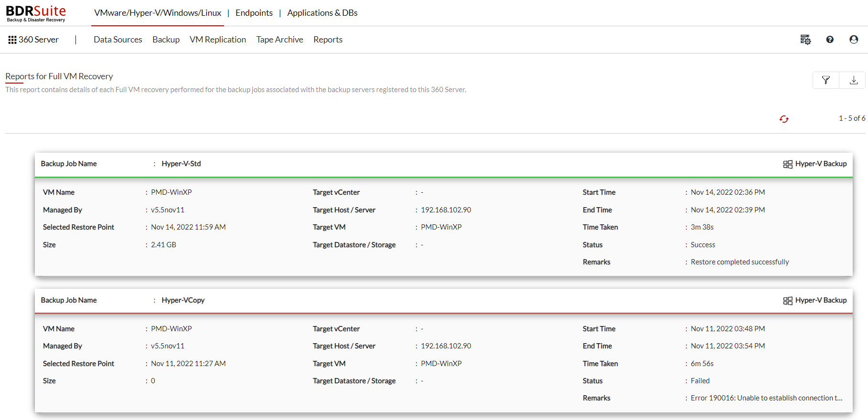Click size value 2.41 GB
The width and height of the screenshot is (868, 420).
163,245
